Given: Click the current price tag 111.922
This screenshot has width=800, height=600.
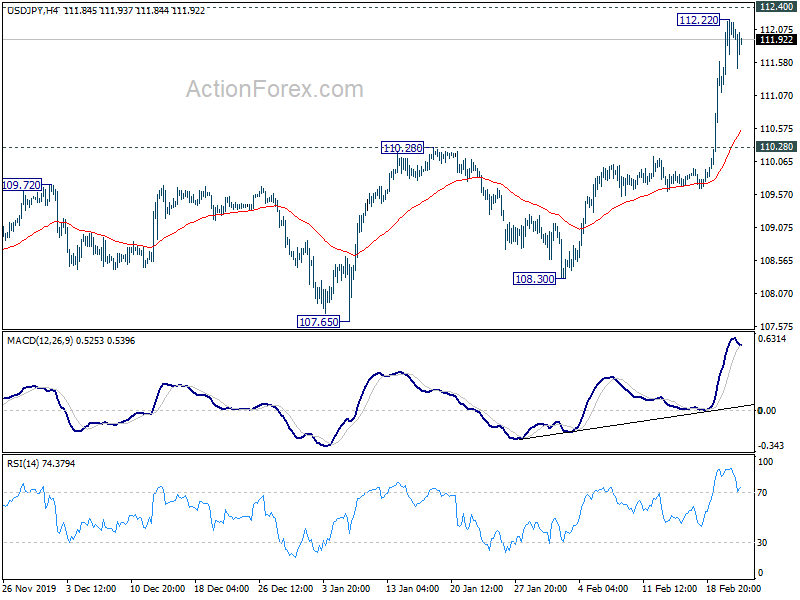Looking at the screenshot, I should (x=776, y=40).
